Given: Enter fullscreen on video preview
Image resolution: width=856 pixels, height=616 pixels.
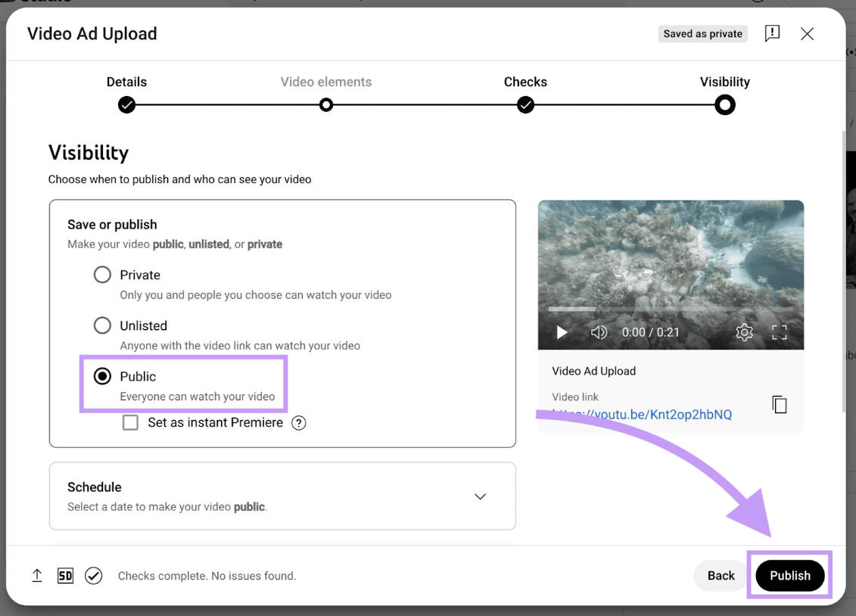Looking at the screenshot, I should (x=779, y=332).
